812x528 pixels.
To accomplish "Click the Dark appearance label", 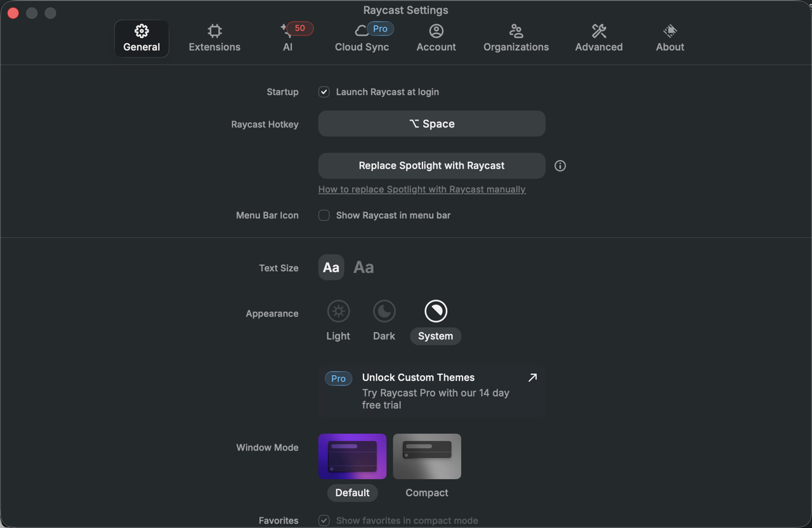I will pyautogui.click(x=384, y=336).
